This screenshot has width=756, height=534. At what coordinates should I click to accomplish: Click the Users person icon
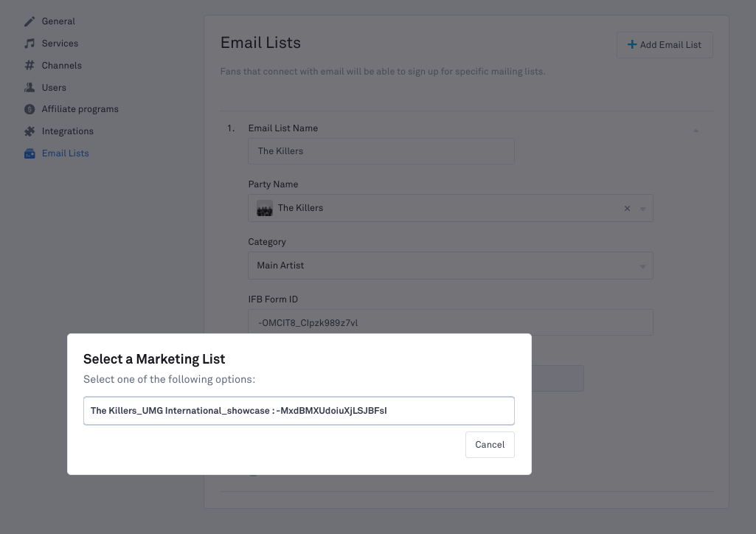tap(30, 87)
